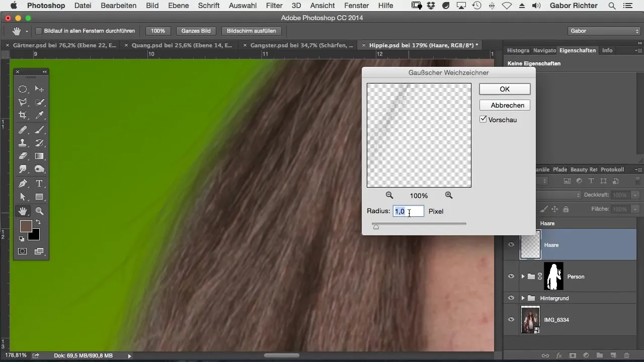Select the Zoom tool in toolbox
The height and width of the screenshot is (362, 644).
(x=39, y=211)
